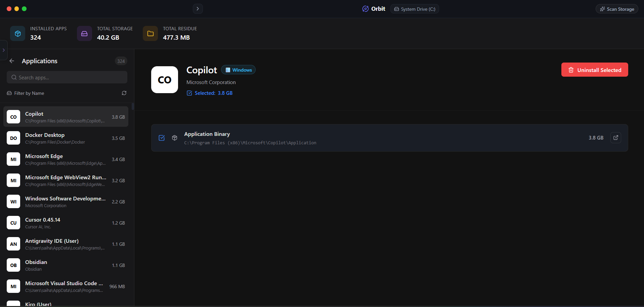Select Microsoft Edge in the app list
This screenshot has height=307, width=644.
tap(66, 159)
